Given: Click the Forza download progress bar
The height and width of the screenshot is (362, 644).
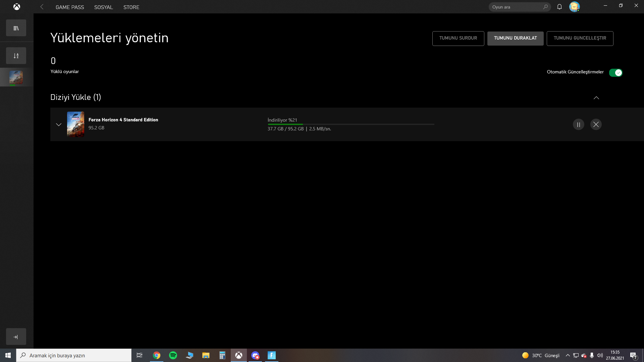Looking at the screenshot, I should (x=351, y=124).
